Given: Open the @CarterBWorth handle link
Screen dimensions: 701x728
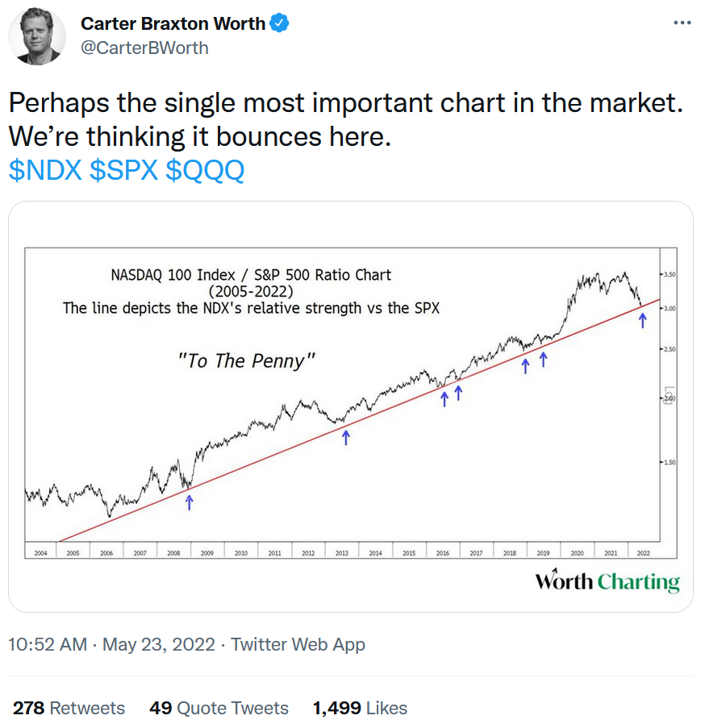Looking at the screenshot, I should tap(144, 48).
